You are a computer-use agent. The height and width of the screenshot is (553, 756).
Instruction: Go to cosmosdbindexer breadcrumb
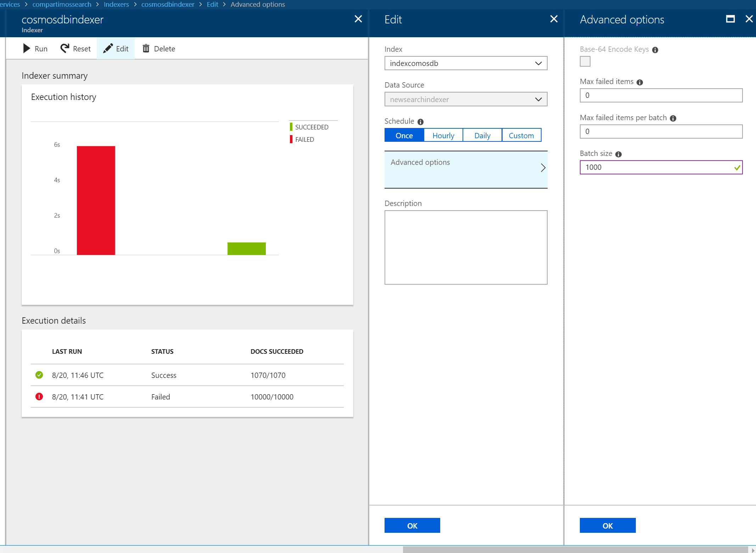click(168, 4)
